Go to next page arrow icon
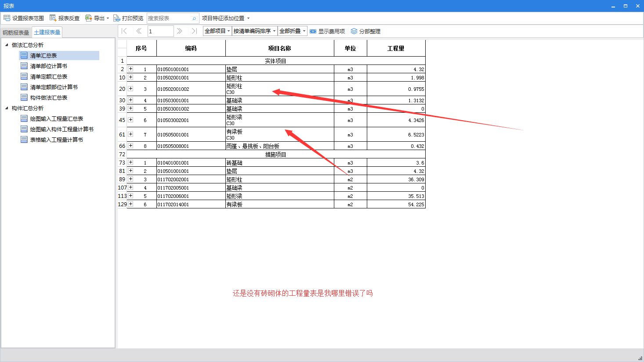644x362 pixels. 179,31
